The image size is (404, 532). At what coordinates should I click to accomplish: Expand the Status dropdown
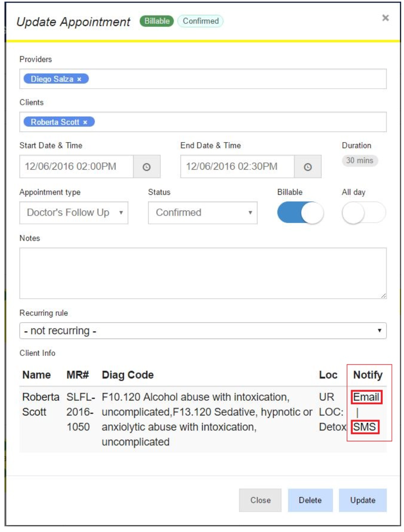coord(202,213)
